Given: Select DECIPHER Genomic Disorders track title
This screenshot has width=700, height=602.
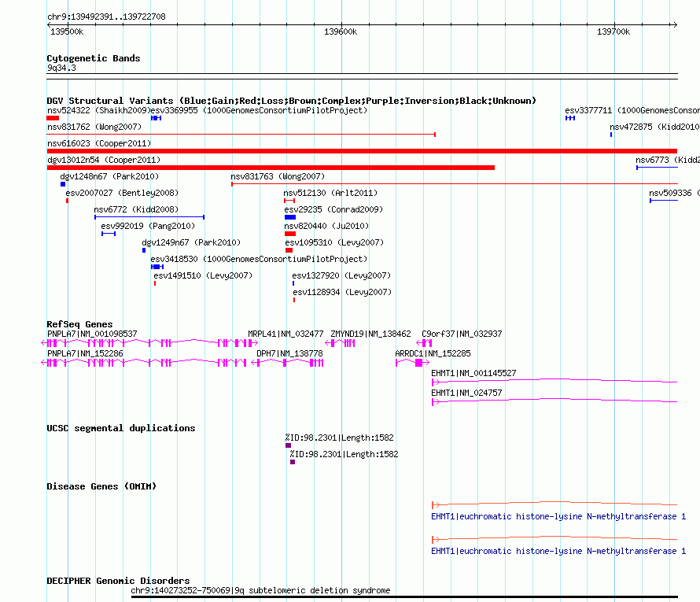Looking at the screenshot, I should 118,581.
